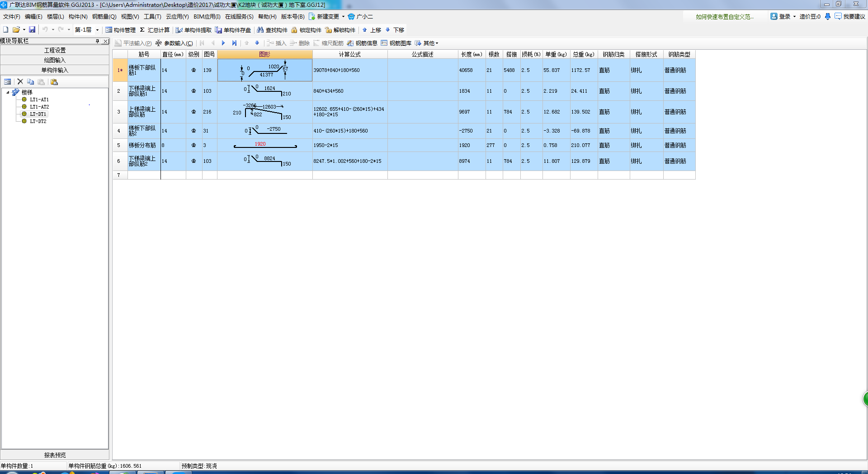This screenshot has height=474, width=868.
Task: Click the Save disk icon
Action: [x=32, y=30]
